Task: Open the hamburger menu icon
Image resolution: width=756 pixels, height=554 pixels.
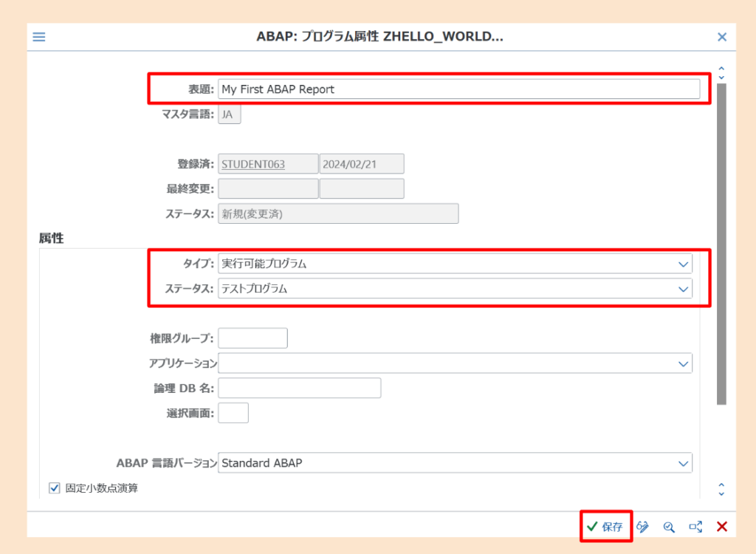Action: pyautogui.click(x=38, y=36)
